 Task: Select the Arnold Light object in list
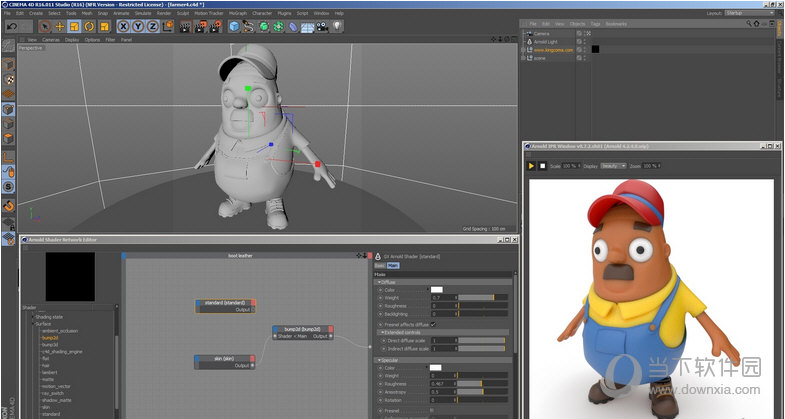coord(548,40)
